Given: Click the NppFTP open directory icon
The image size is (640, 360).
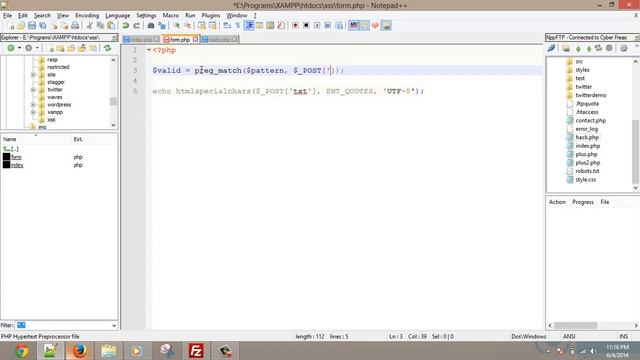Looking at the screenshot, I should pos(566,49).
